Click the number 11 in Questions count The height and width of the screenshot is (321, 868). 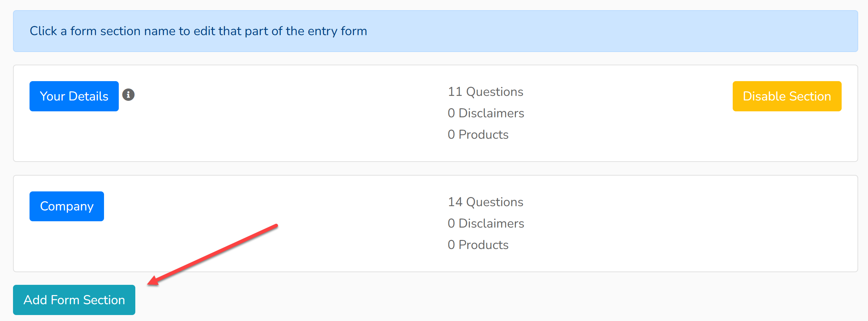(455, 92)
